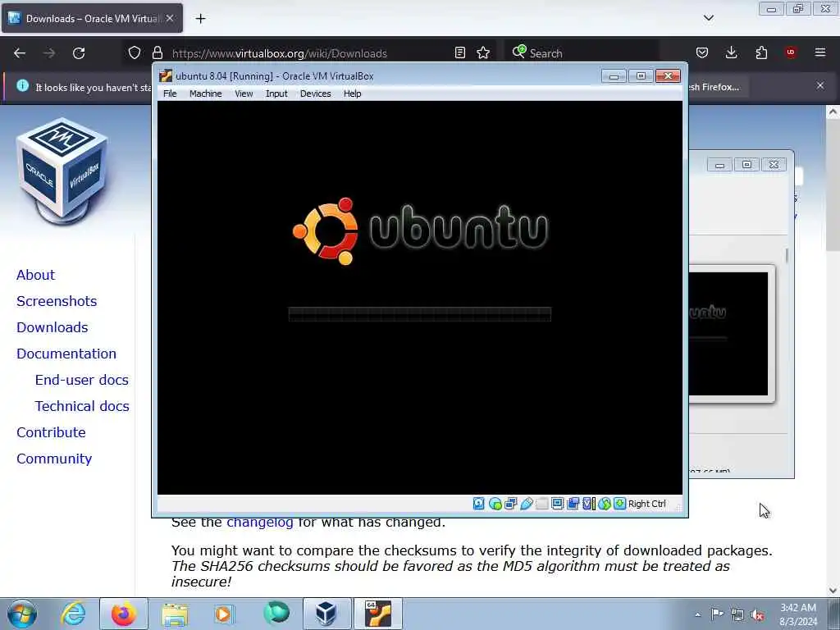Open the Documentation sidebar link
This screenshot has width=840, height=630.
click(66, 354)
